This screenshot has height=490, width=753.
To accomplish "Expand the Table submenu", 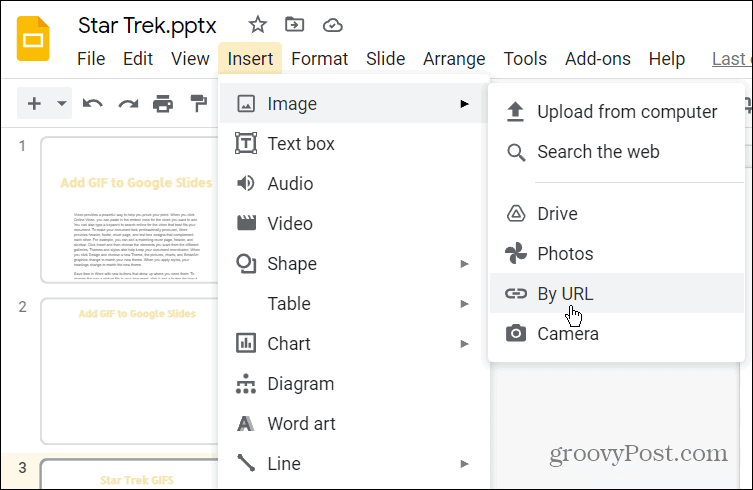I will [353, 303].
